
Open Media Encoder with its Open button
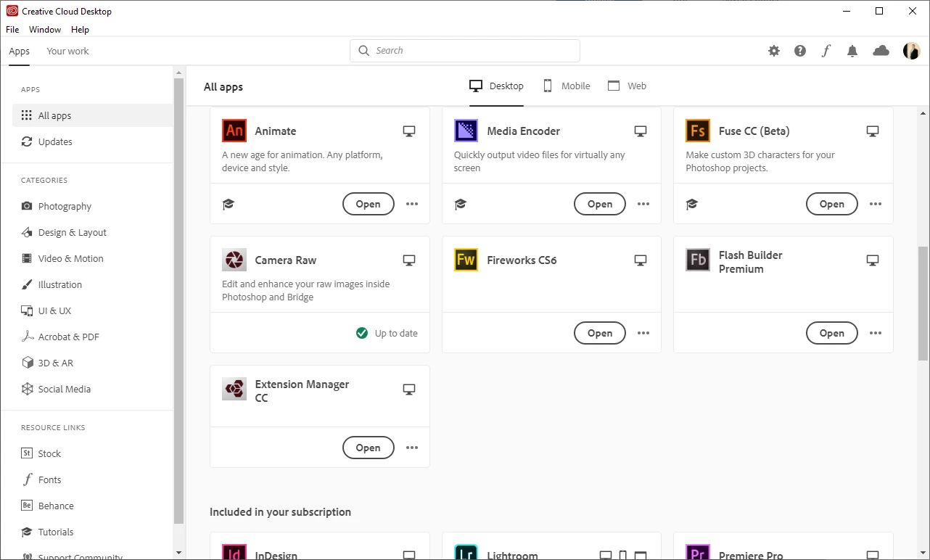[x=600, y=204]
